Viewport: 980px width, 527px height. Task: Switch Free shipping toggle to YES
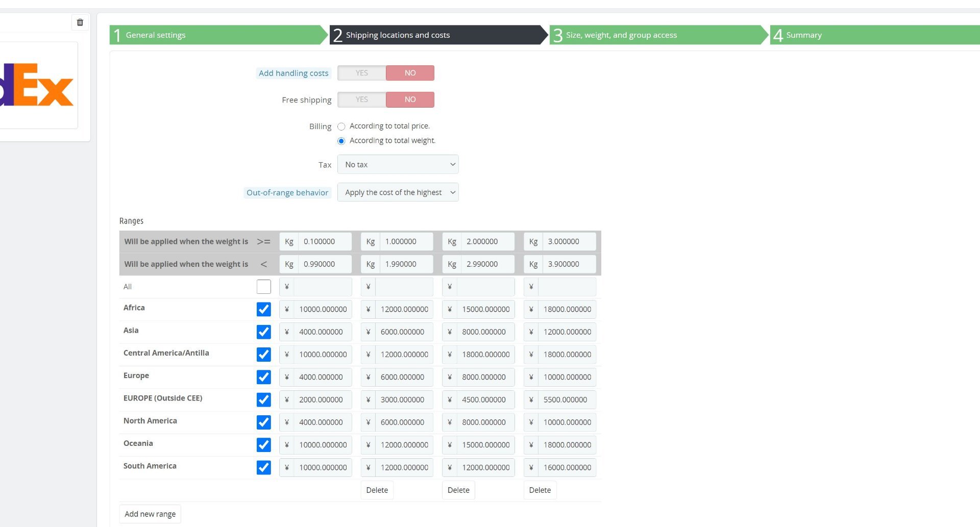[362, 99]
